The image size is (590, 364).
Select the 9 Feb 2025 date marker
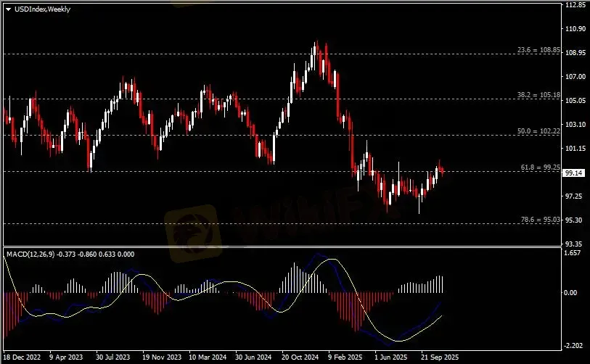coord(345,357)
